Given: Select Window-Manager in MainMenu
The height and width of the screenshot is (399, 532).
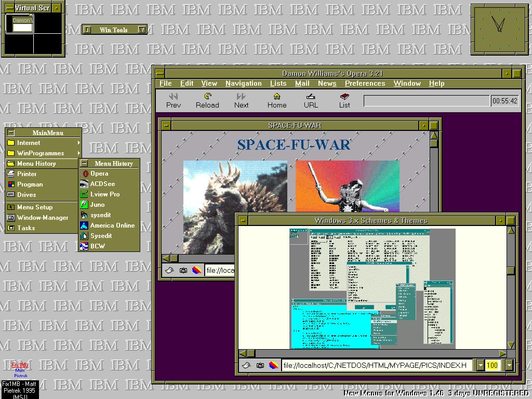Looking at the screenshot, I should coord(42,218).
